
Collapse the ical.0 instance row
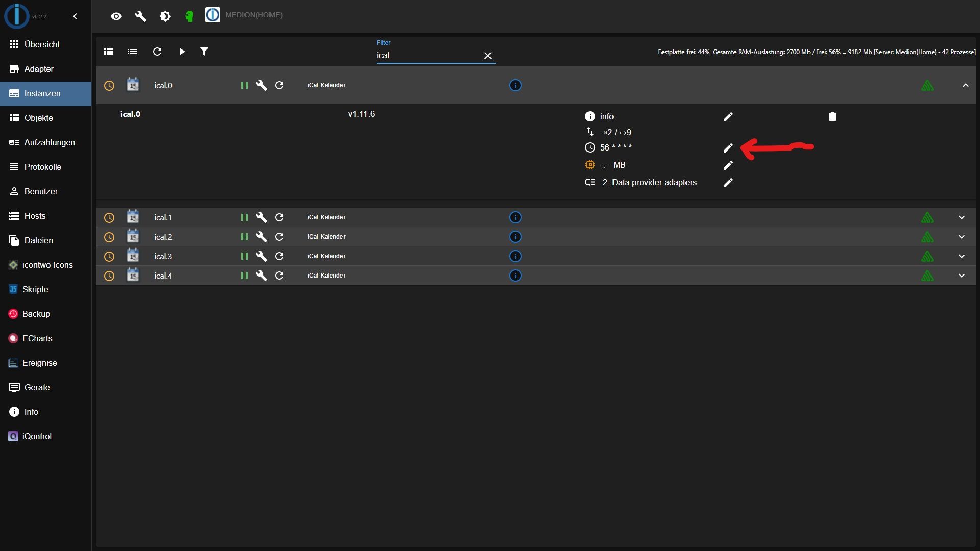tap(966, 85)
